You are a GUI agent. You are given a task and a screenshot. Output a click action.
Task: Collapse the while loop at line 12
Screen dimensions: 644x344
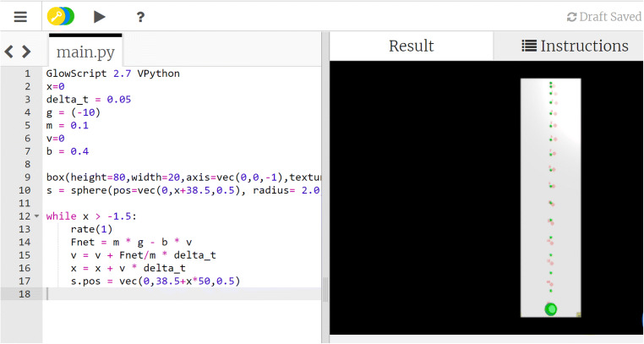click(35, 216)
